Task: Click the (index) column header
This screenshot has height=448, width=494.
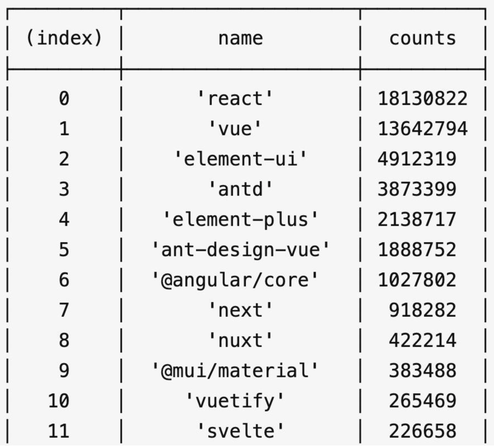Action: (64, 38)
